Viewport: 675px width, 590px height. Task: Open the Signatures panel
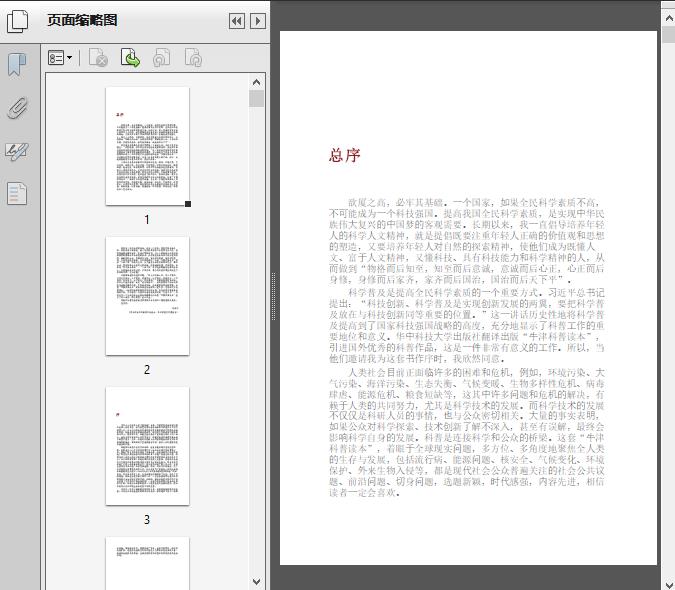17,151
